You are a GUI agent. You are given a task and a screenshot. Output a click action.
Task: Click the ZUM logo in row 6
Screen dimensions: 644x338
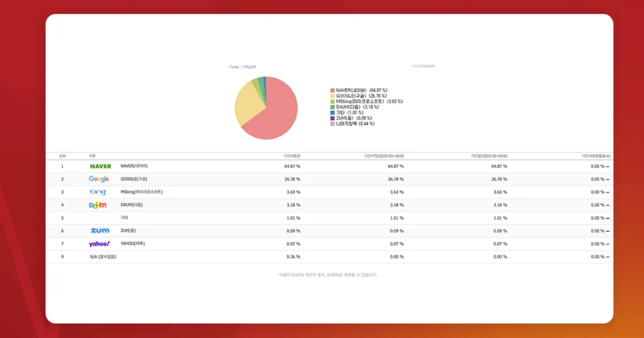[x=100, y=231]
